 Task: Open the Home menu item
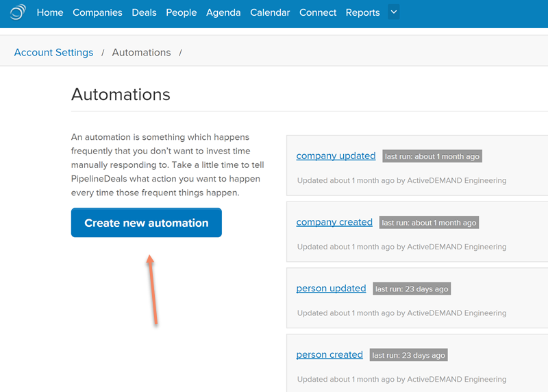click(50, 12)
